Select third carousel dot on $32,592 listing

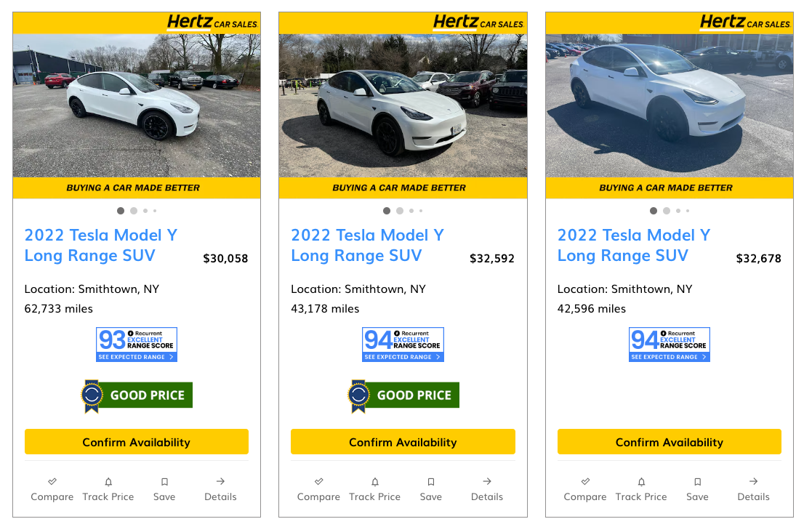coord(411,211)
